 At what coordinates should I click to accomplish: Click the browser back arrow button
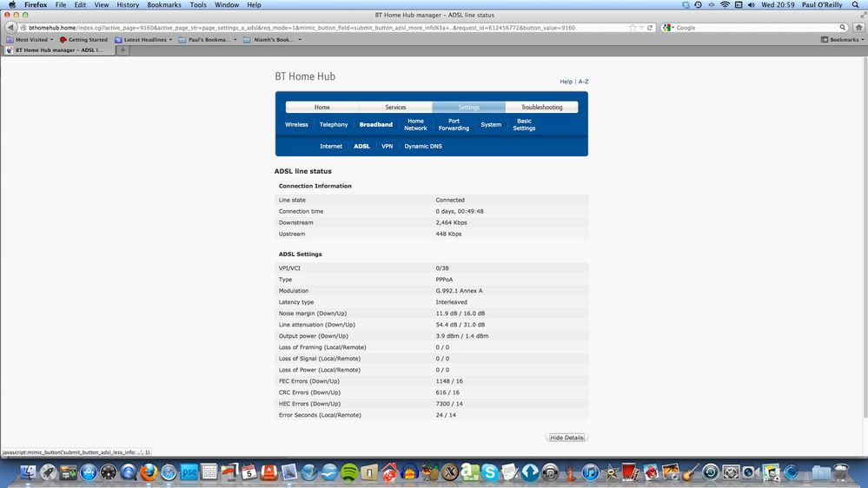coord(10,27)
